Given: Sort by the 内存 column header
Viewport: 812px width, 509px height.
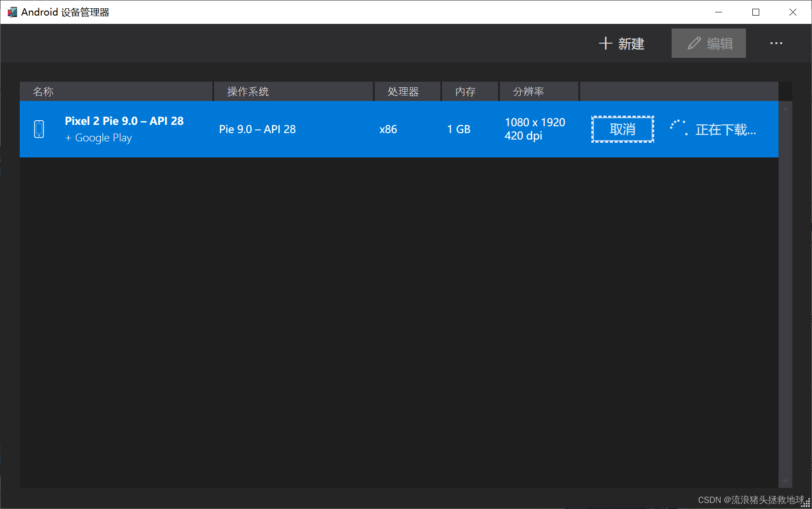Looking at the screenshot, I should click(x=470, y=91).
